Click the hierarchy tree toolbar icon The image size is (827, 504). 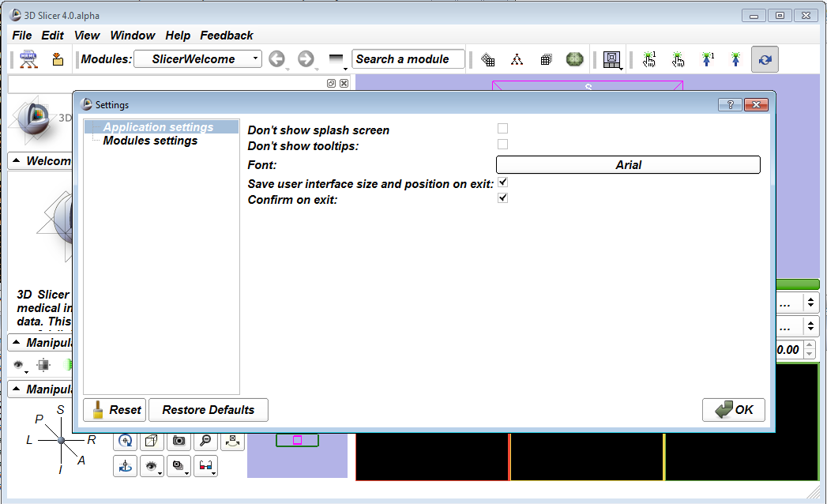click(x=517, y=59)
